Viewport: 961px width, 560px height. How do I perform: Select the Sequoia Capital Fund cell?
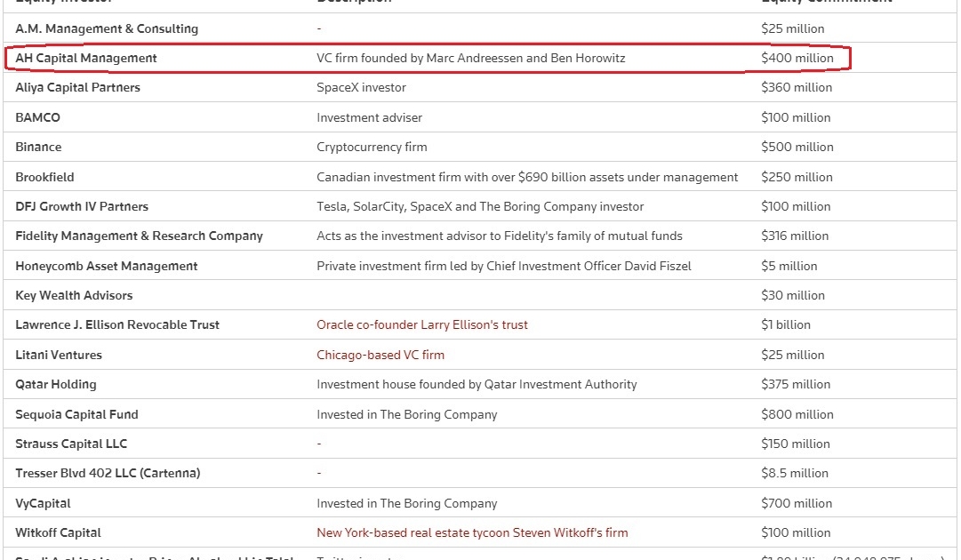[76, 414]
